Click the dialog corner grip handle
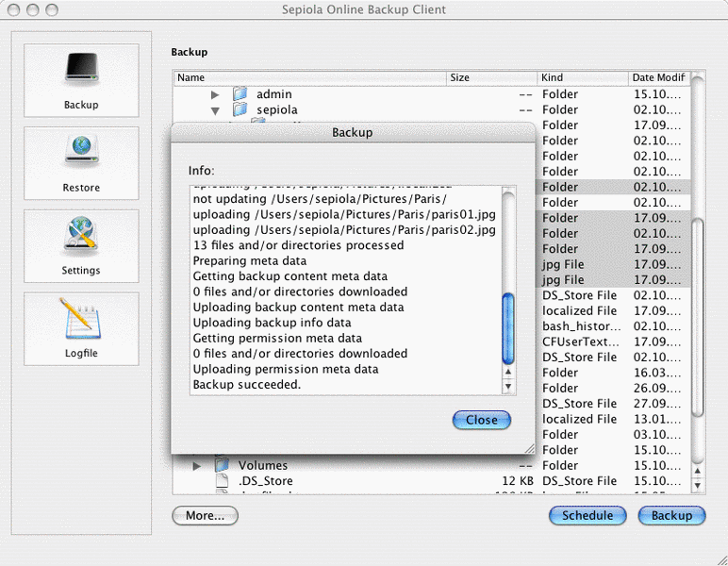 point(529,448)
